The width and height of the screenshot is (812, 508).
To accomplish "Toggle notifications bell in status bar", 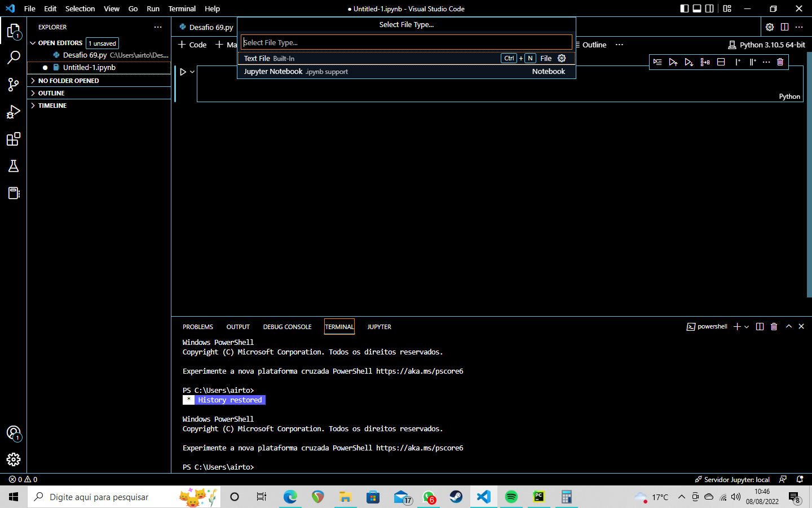I will (800, 479).
